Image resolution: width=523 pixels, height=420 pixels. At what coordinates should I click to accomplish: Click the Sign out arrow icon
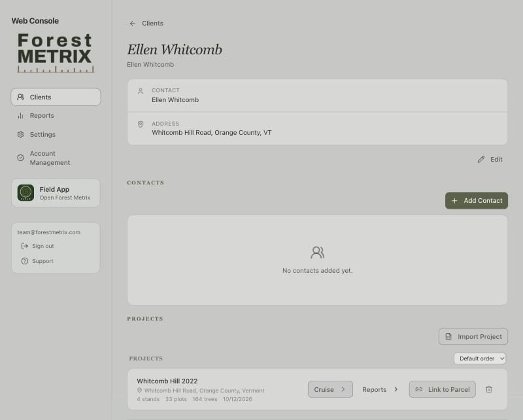pyautogui.click(x=25, y=246)
